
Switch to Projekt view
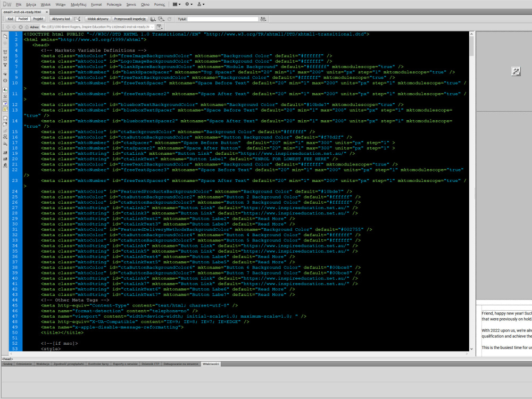coord(38,19)
